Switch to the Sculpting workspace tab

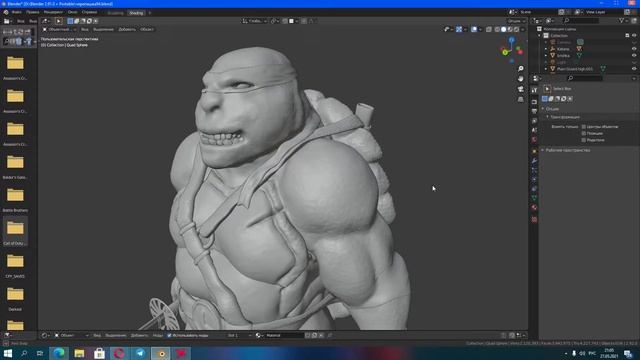pyautogui.click(x=115, y=13)
